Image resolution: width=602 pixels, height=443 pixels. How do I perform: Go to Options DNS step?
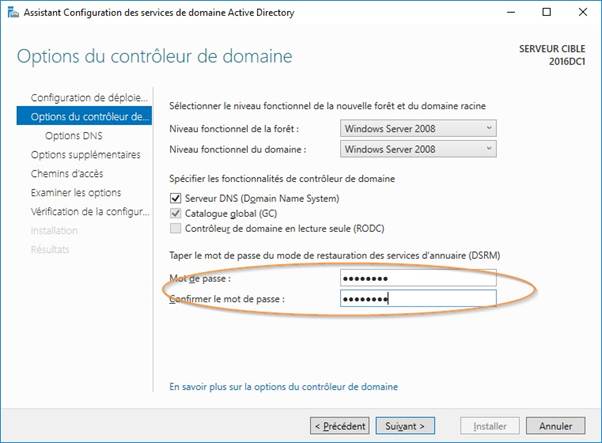(74, 136)
